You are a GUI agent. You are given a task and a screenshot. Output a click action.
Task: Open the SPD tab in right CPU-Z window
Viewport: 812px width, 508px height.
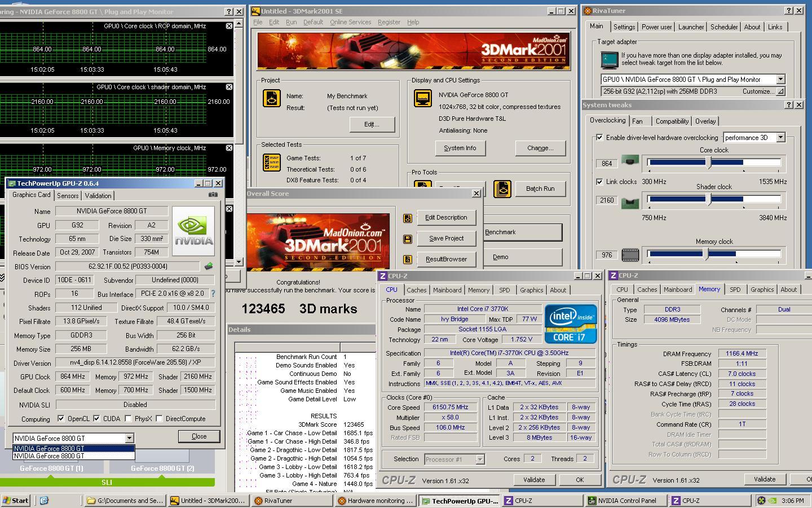coord(735,290)
